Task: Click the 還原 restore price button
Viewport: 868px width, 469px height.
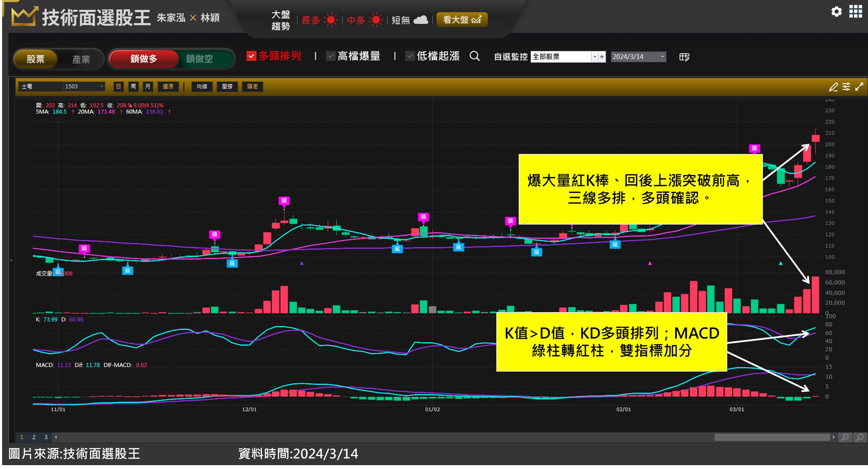Action: [168, 87]
